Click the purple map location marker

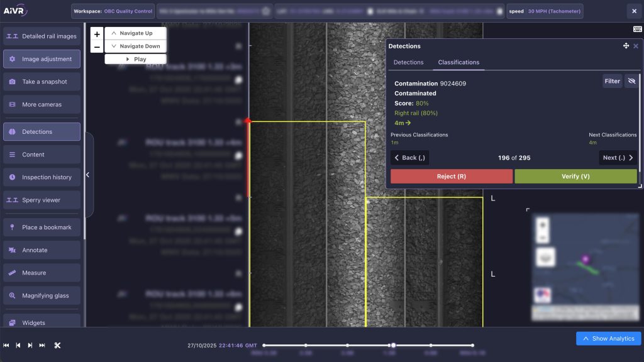point(586,259)
